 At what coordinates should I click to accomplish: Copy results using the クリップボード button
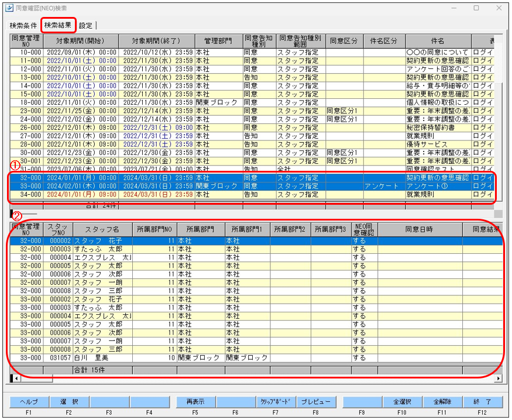pyautogui.click(x=276, y=402)
